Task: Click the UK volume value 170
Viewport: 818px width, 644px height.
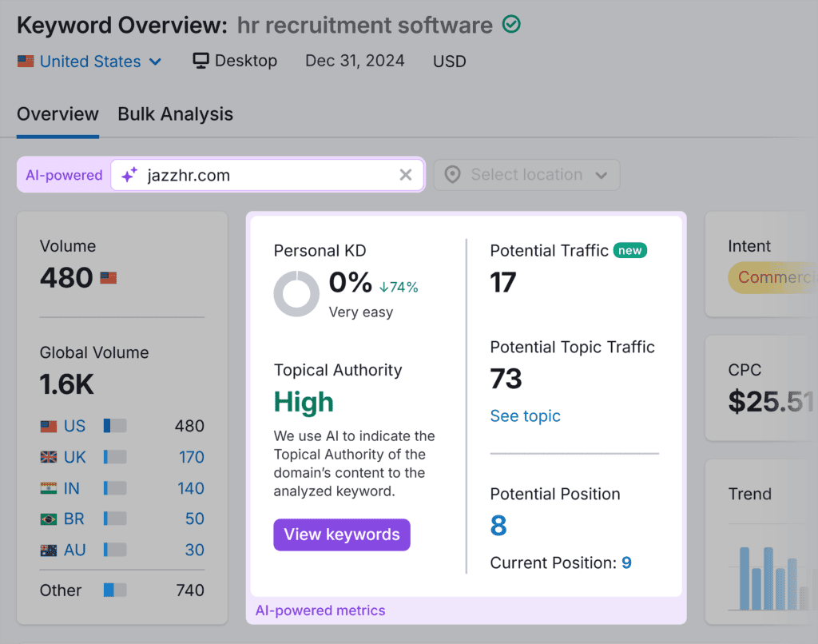Action: (192, 458)
